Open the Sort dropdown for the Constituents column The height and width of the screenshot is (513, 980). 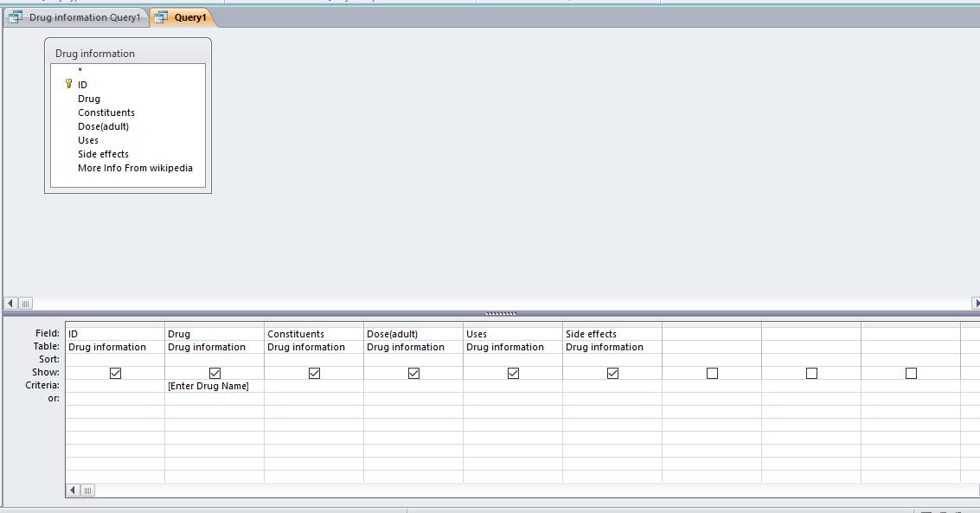point(313,359)
